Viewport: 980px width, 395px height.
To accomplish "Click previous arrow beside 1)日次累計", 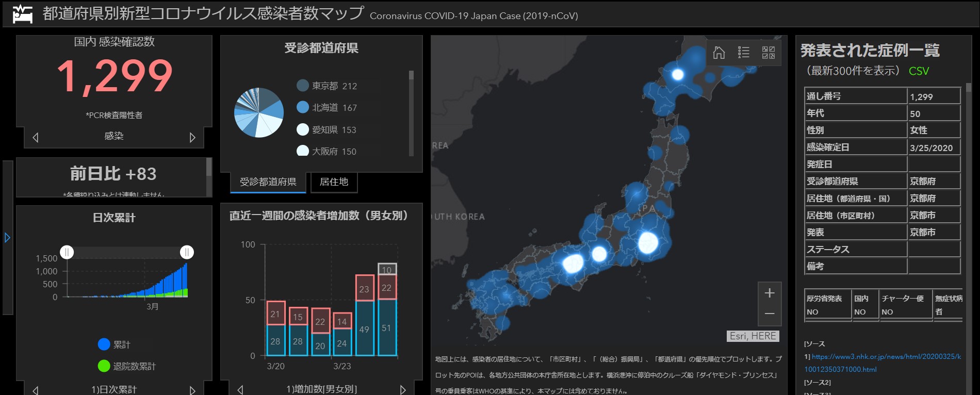I will [36, 390].
